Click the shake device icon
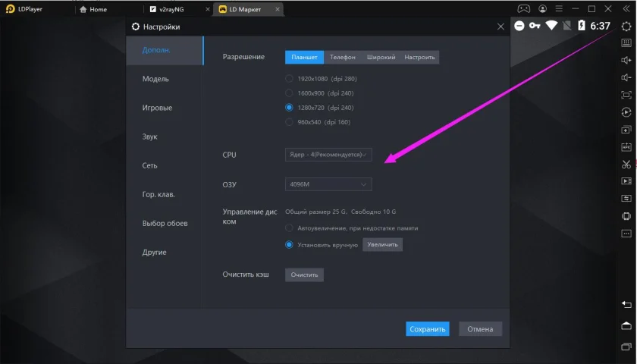Viewport: 637px width, 364px height. [x=626, y=215]
